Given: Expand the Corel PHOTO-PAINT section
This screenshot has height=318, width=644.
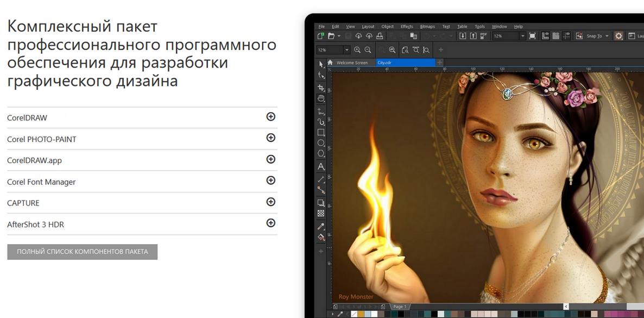Looking at the screenshot, I should point(270,138).
